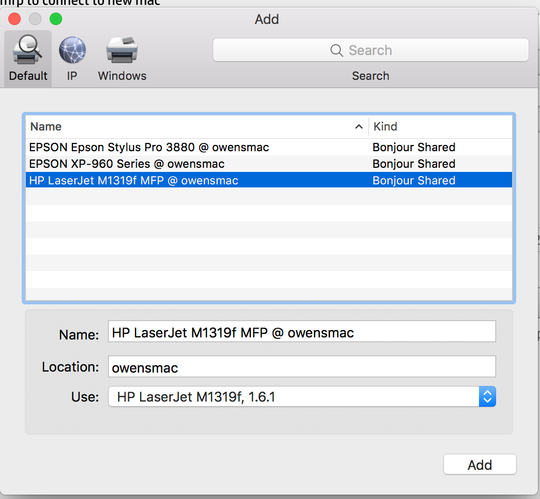Close the Add printer window with red button

[x=14, y=19]
